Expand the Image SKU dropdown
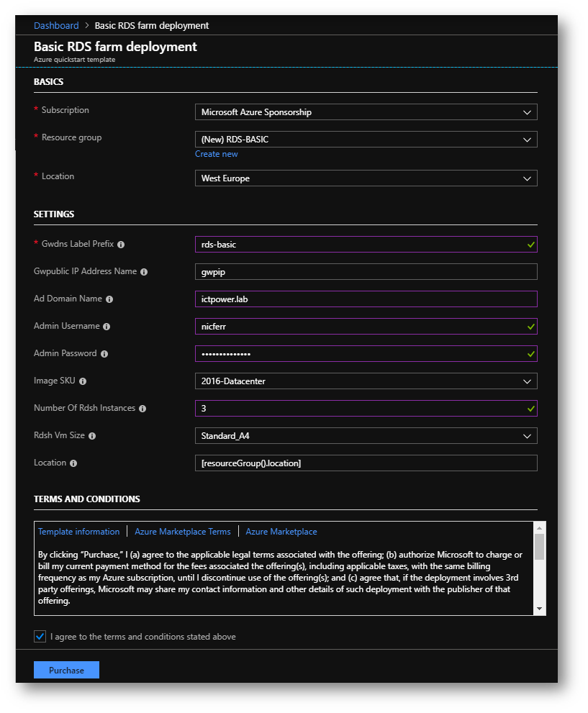Viewport: 588px width, 713px height. coord(366,381)
